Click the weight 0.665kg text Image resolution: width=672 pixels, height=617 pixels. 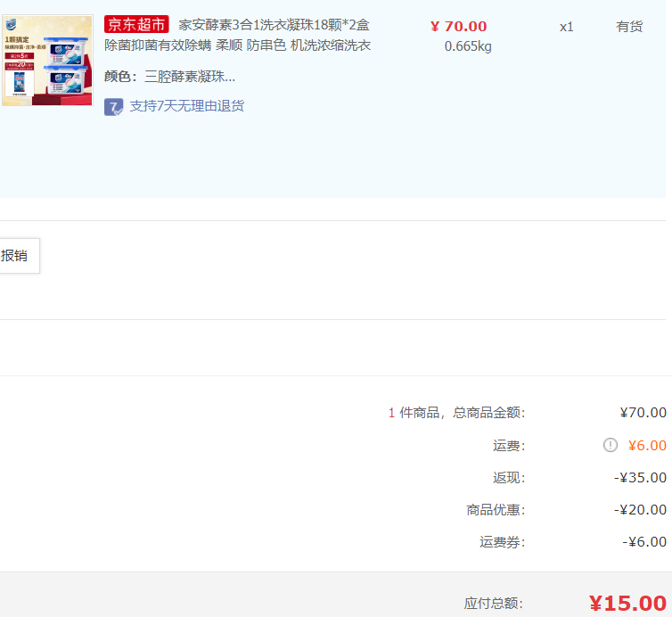pyautogui.click(x=468, y=46)
